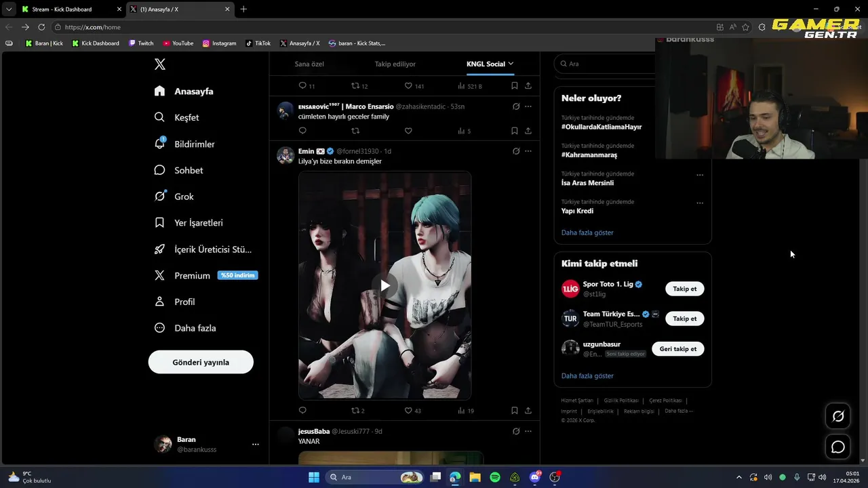Open a new browser tab
The width and height of the screenshot is (868, 488).
pos(243,9)
